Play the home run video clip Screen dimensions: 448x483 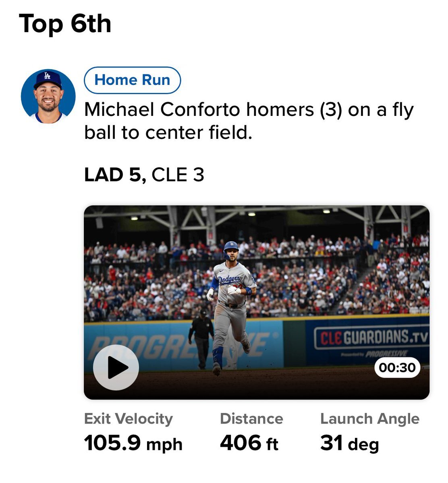pos(116,367)
